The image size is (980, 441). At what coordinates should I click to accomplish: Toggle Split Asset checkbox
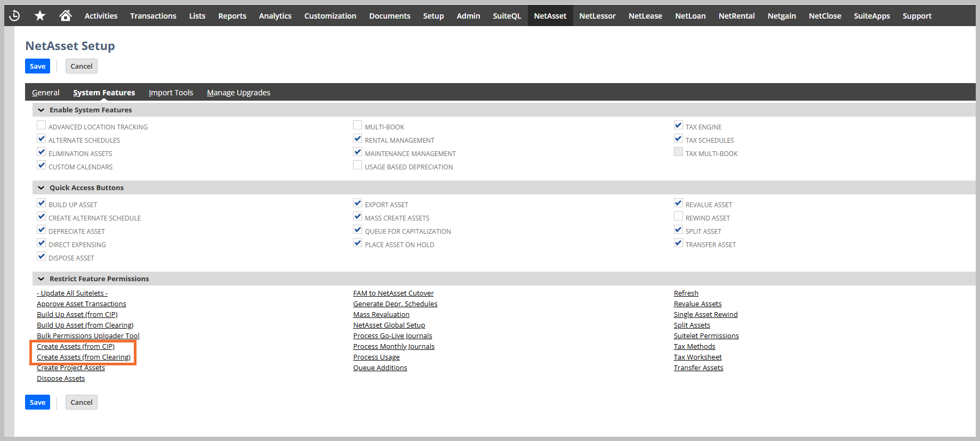point(678,230)
